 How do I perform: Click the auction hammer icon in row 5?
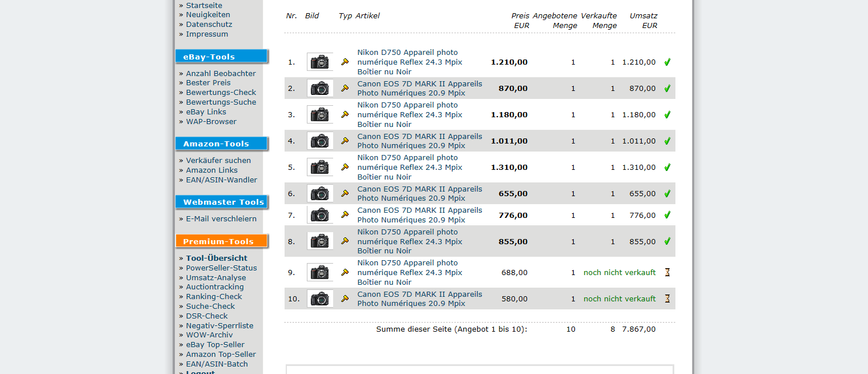tap(345, 167)
